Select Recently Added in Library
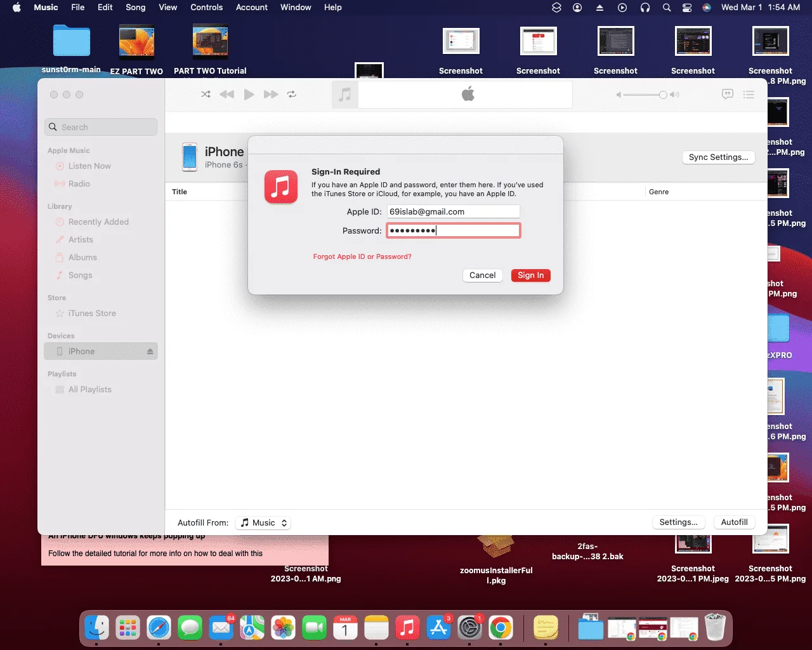Viewport: 812px width, 650px height. [x=98, y=222]
